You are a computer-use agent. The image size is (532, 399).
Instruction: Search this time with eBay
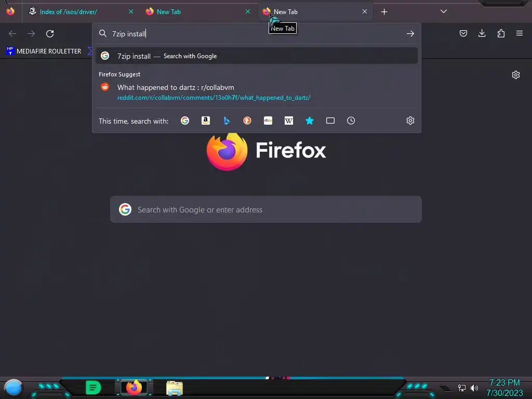pyautogui.click(x=268, y=121)
